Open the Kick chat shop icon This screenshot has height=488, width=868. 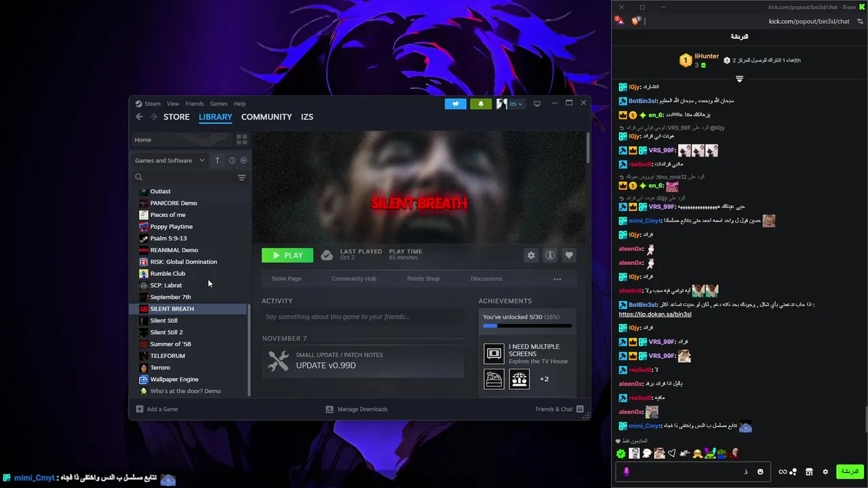809,472
